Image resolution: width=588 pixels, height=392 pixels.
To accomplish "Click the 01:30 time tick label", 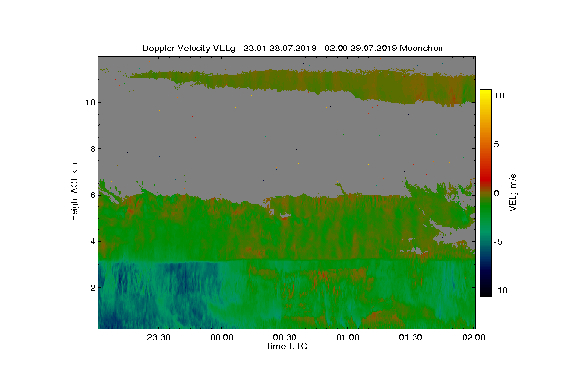I will pyautogui.click(x=412, y=338).
